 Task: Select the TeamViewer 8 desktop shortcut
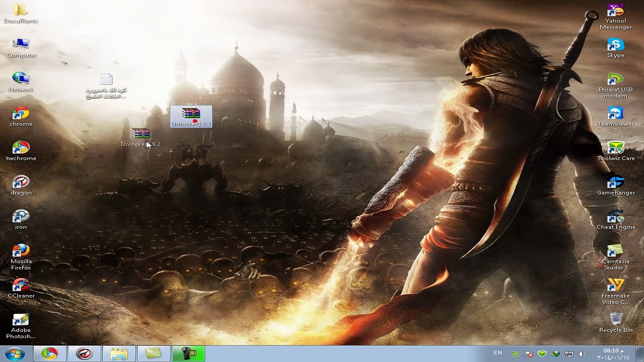616,120
